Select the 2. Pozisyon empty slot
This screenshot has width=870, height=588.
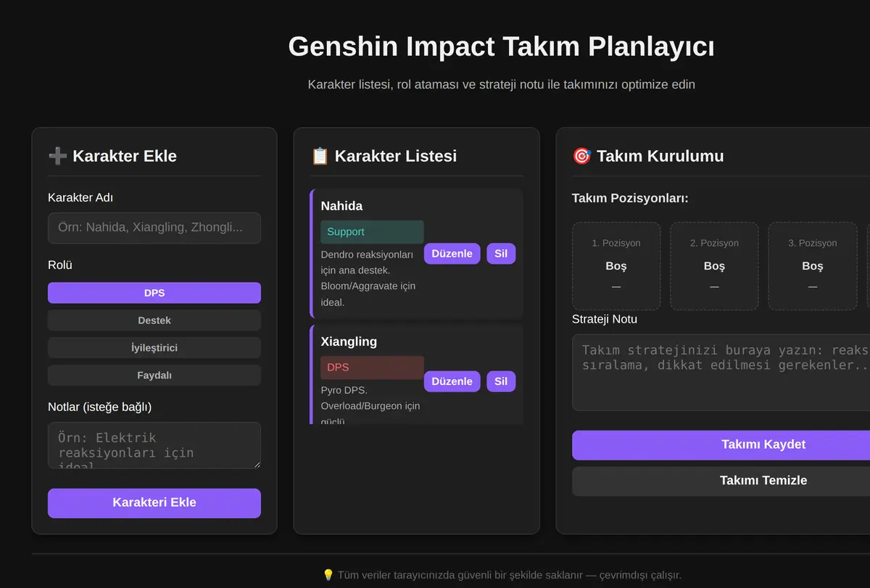coord(714,266)
